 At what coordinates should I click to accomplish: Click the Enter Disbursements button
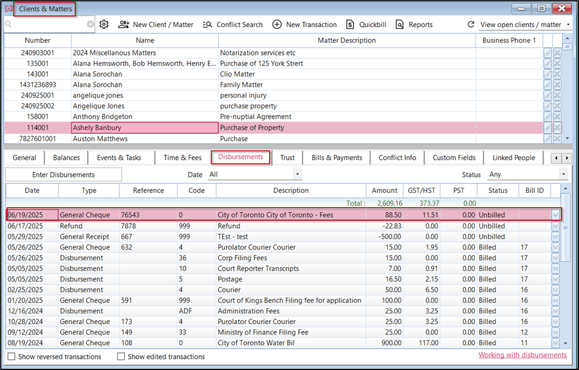[64, 175]
